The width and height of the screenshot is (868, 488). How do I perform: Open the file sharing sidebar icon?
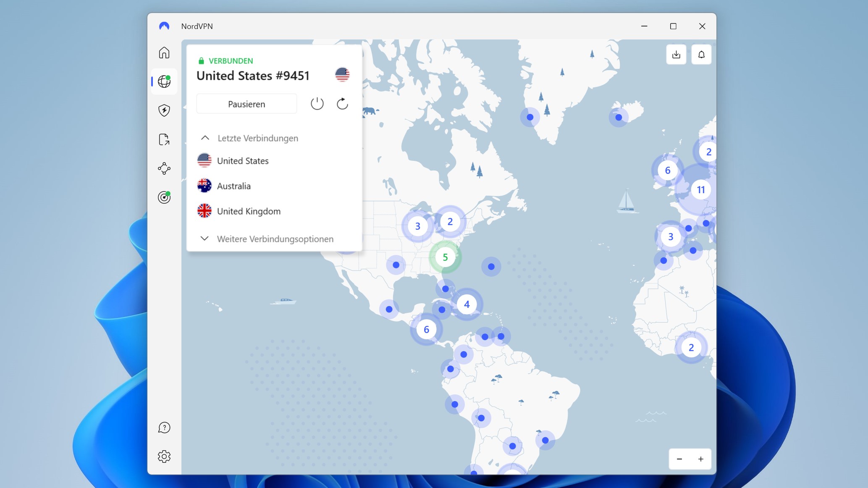(x=164, y=139)
